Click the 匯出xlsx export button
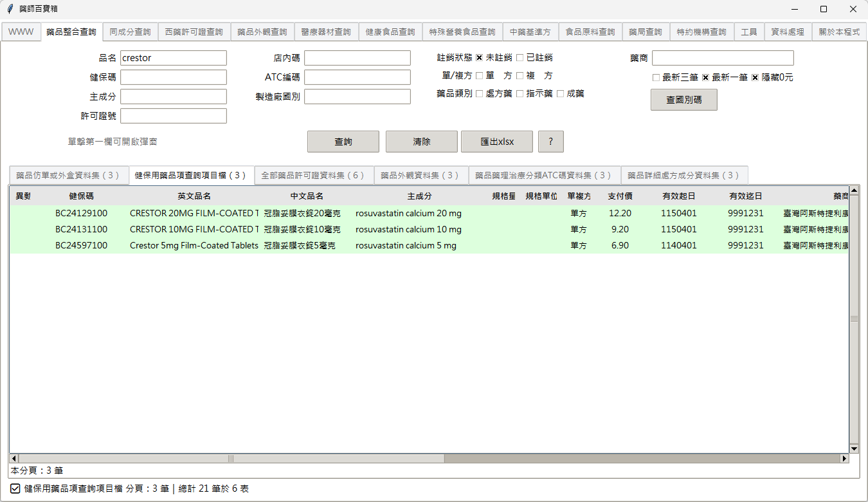 point(497,142)
